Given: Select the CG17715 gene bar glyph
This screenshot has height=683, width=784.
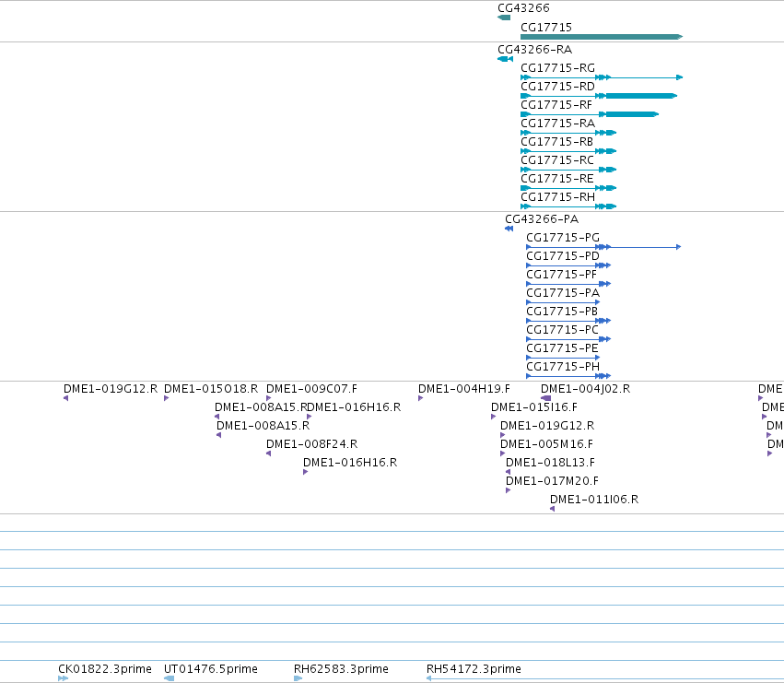Looking at the screenshot, I should (602, 37).
